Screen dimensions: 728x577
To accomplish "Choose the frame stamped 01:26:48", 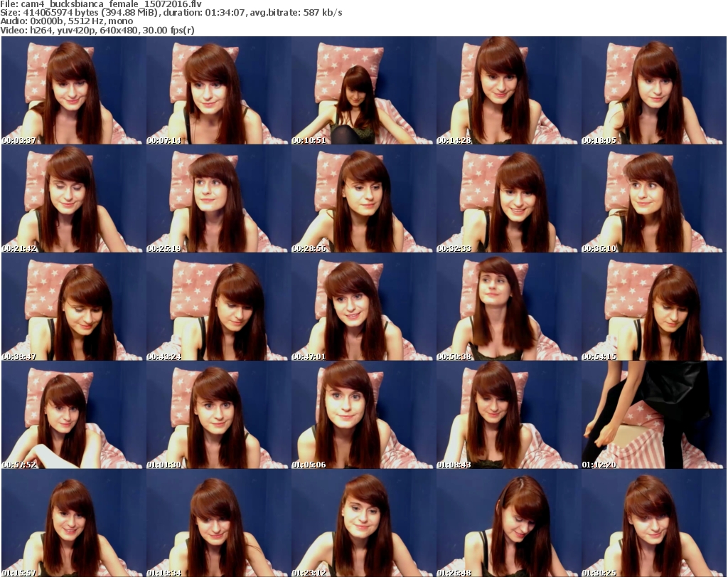I will click(508, 523).
